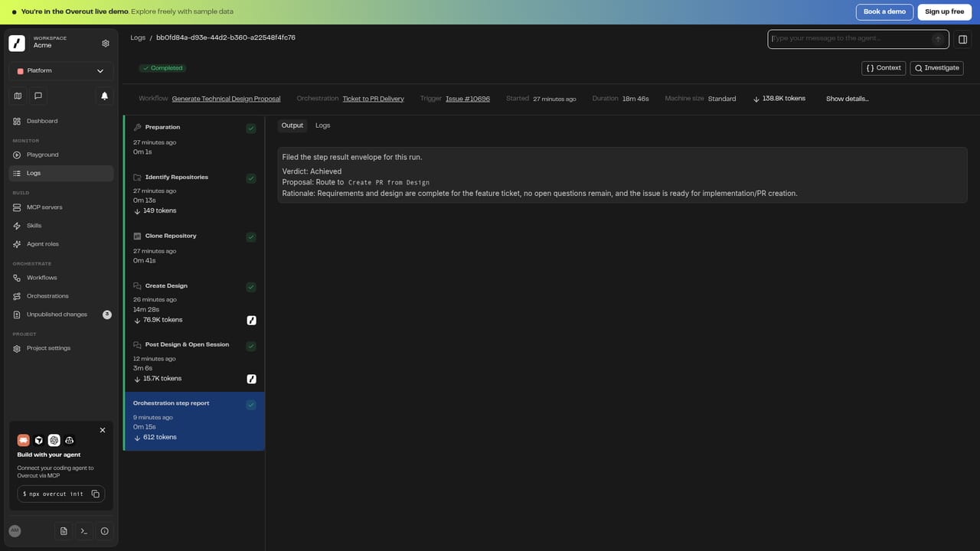Click the OpenAI agent icon in the build card
The image size is (980, 551).
click(x=54, y=440)
